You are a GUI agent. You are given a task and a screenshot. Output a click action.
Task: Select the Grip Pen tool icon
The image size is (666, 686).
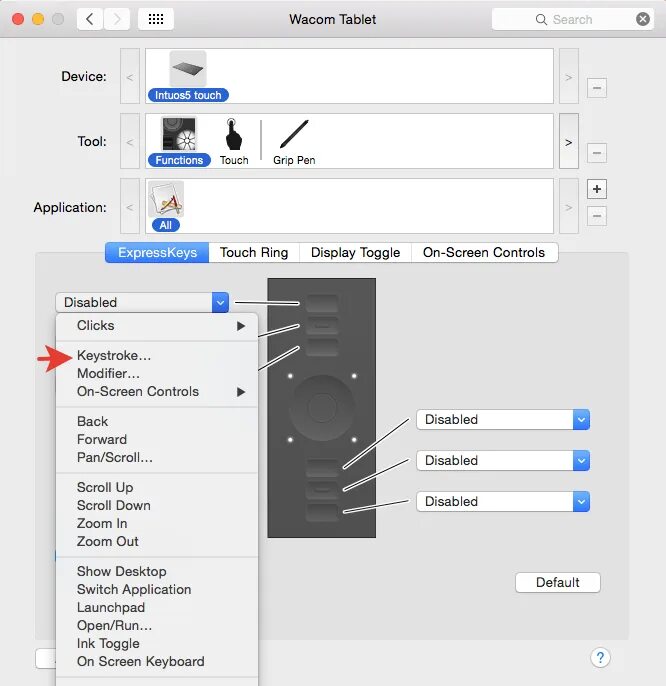pos(294,134)
